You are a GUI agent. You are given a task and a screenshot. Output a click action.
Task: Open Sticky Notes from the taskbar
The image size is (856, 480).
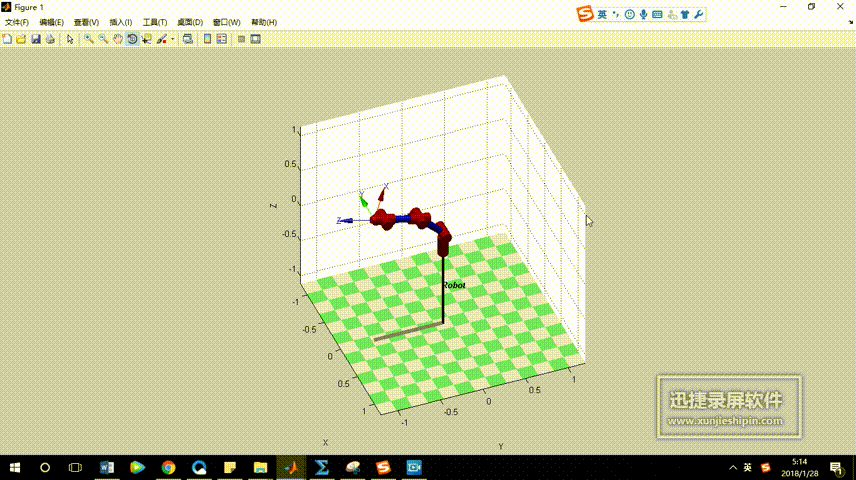(x=230, y=467)
